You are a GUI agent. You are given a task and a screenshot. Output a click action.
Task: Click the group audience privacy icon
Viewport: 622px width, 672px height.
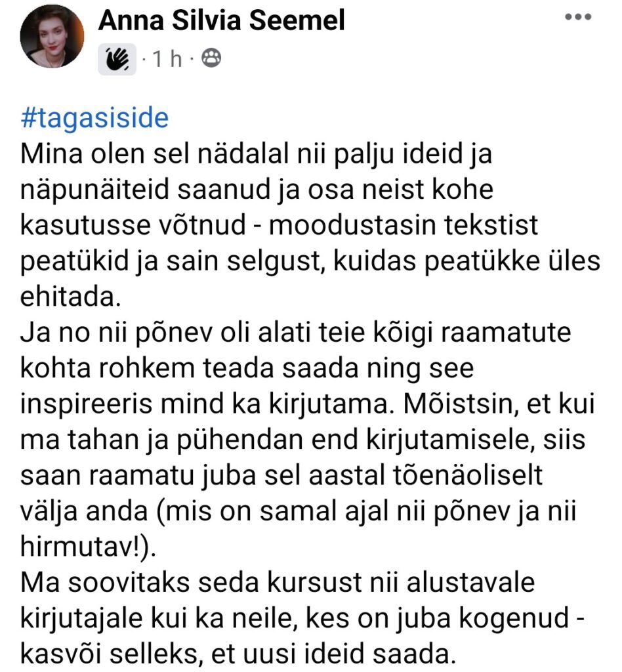coord(211,58)
